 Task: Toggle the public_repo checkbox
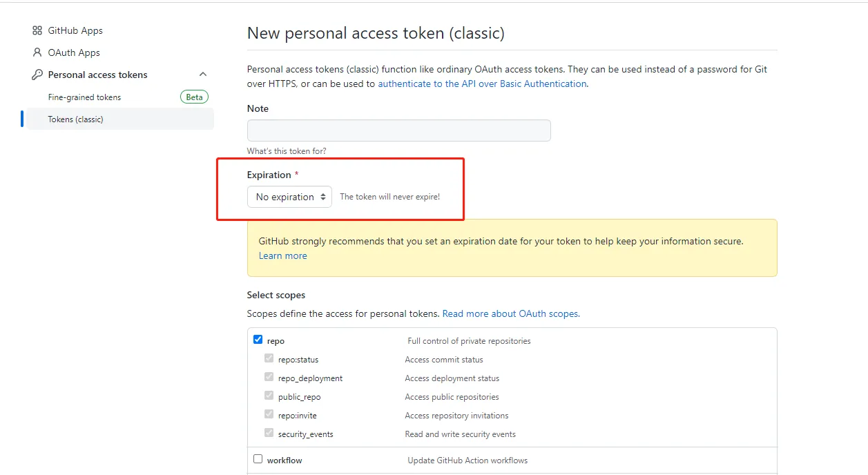point(269,396)
